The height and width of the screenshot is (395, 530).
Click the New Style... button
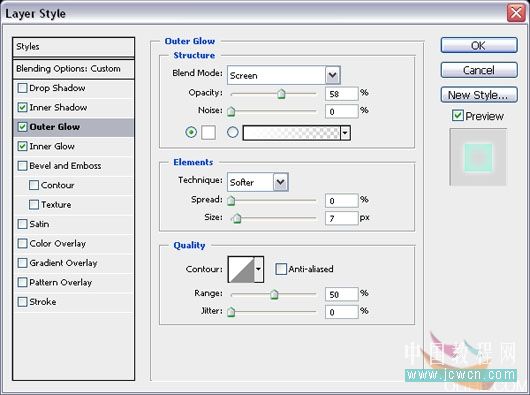(x=479, y=95)
